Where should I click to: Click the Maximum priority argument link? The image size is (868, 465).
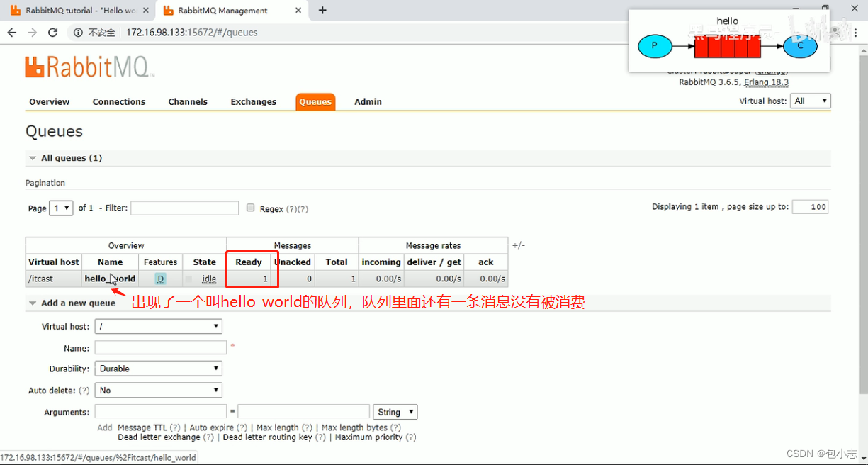point(369,437)
